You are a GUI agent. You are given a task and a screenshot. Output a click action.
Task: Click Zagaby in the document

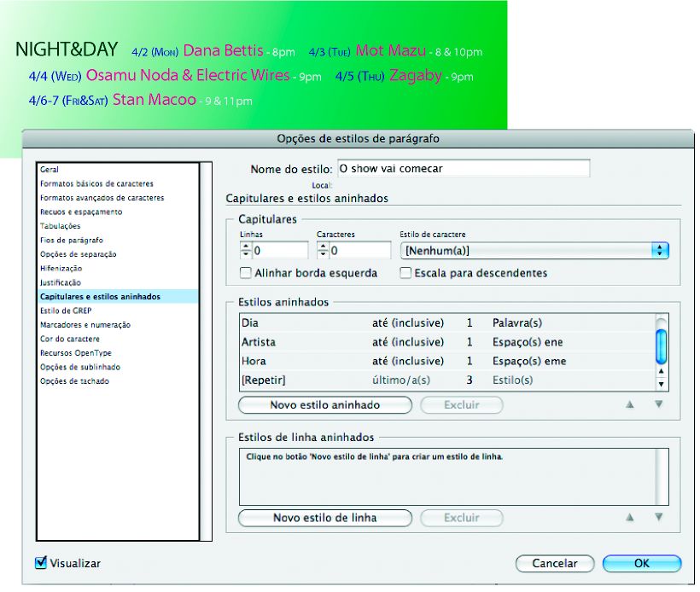pos(416,75)
